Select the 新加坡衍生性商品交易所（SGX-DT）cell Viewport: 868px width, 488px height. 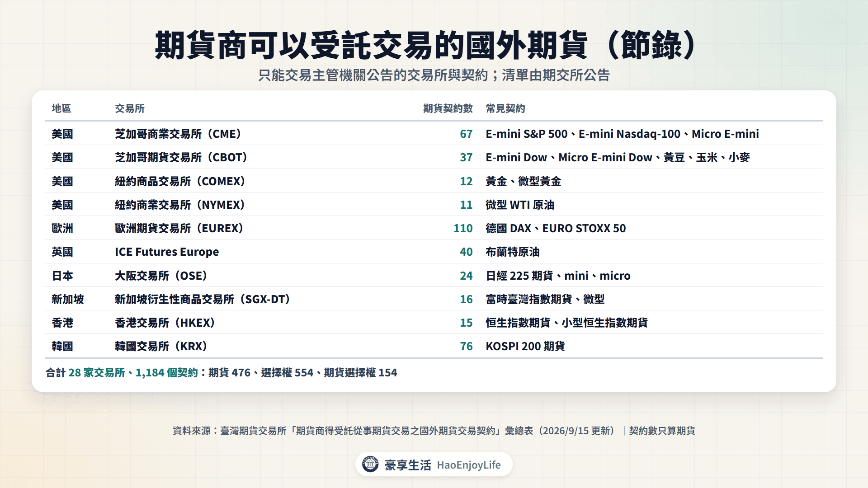(204, 299)
